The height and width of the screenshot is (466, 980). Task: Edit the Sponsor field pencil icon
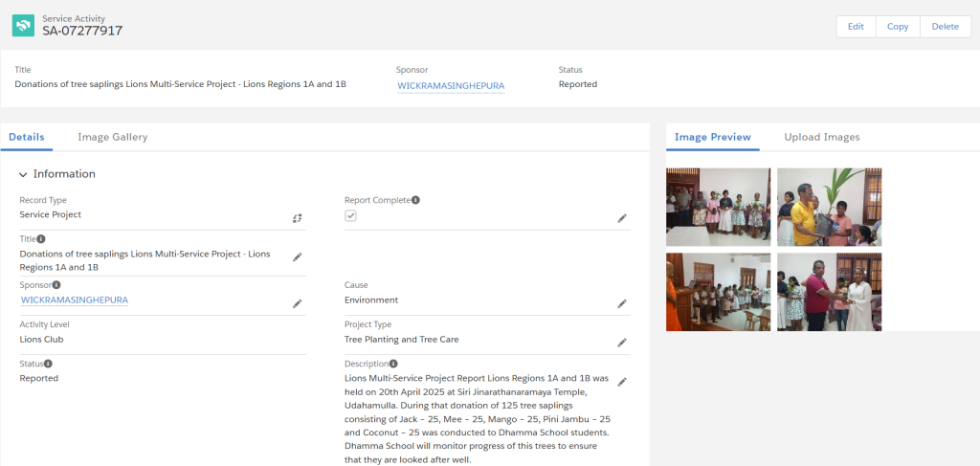pyautogui.click(x=297, y=303)
